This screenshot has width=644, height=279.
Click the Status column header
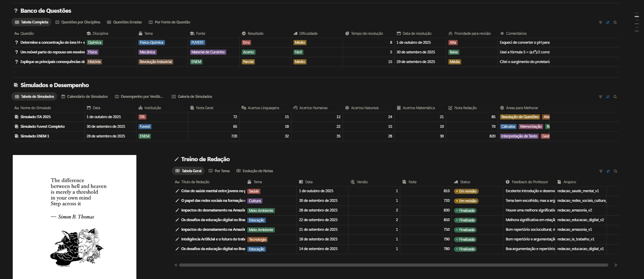(465, 182)
